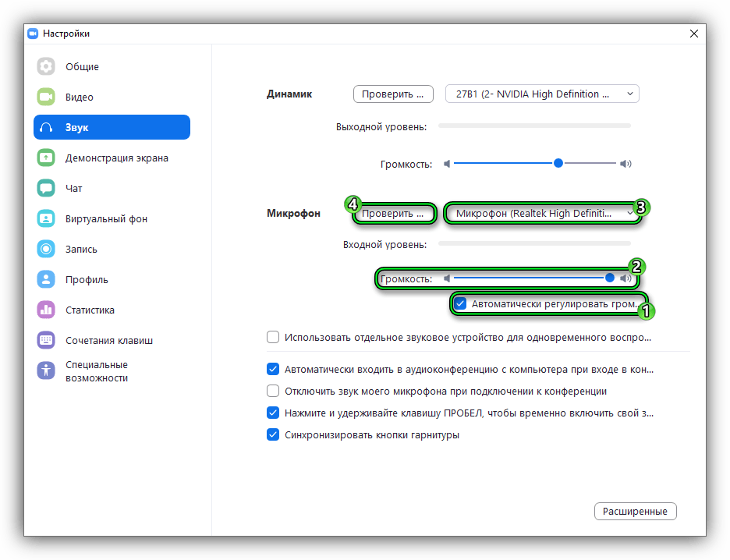Open the Видео settings section
730x560 pixels.
[x=112, y=97]
